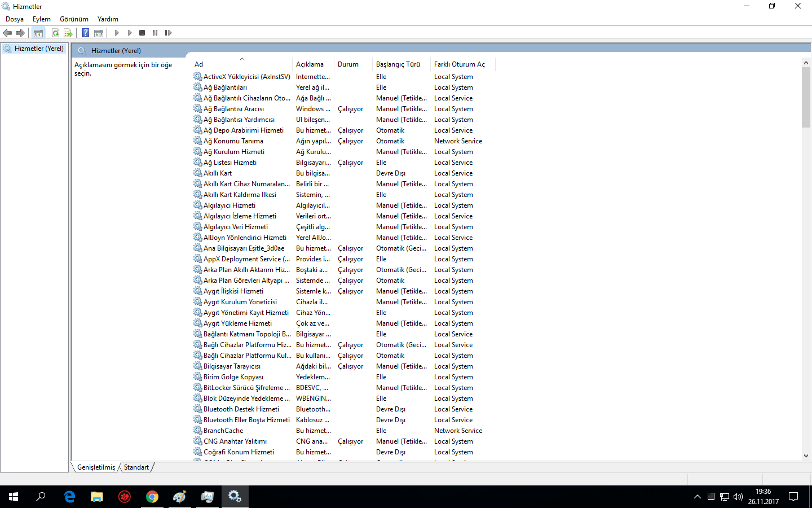Click Devre Dışı in the Akıllı Kart row
The image size is (812, 508).
point(391,173)
